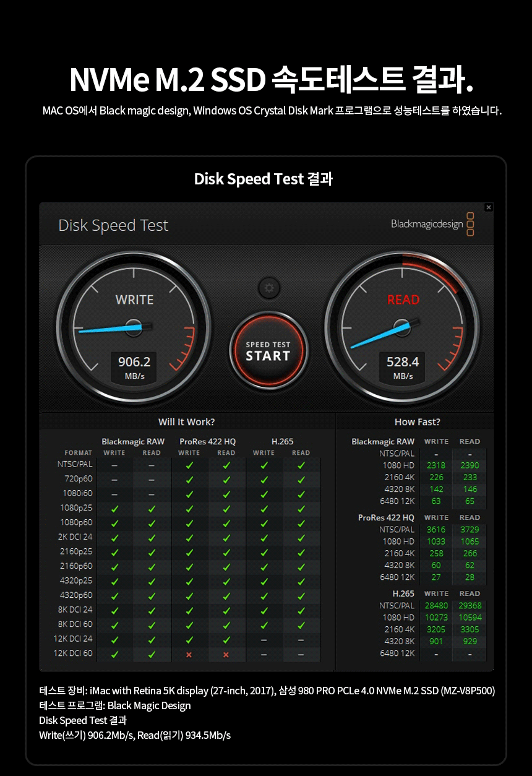Click the 2318 value for Blackmagic RAW 1080 HD
This screenshot has width=532, height=776.
pyautogui.click(x=435, y=465)
